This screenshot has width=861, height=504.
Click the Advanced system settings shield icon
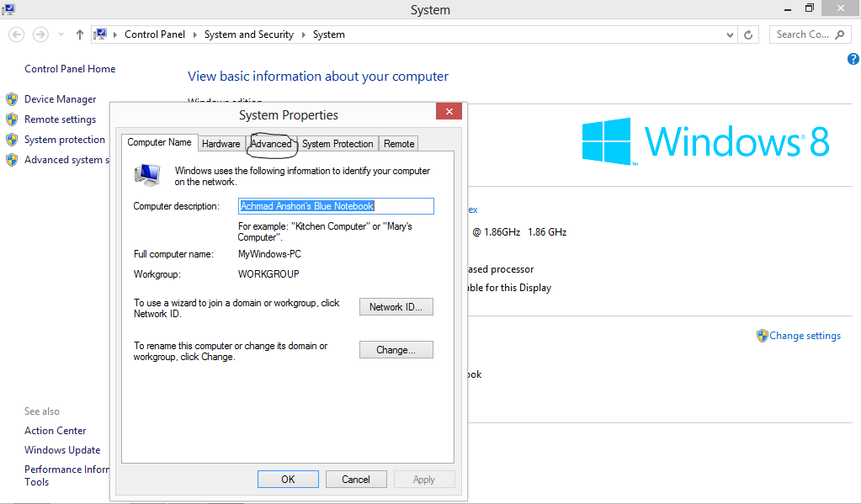click(12, 161)
